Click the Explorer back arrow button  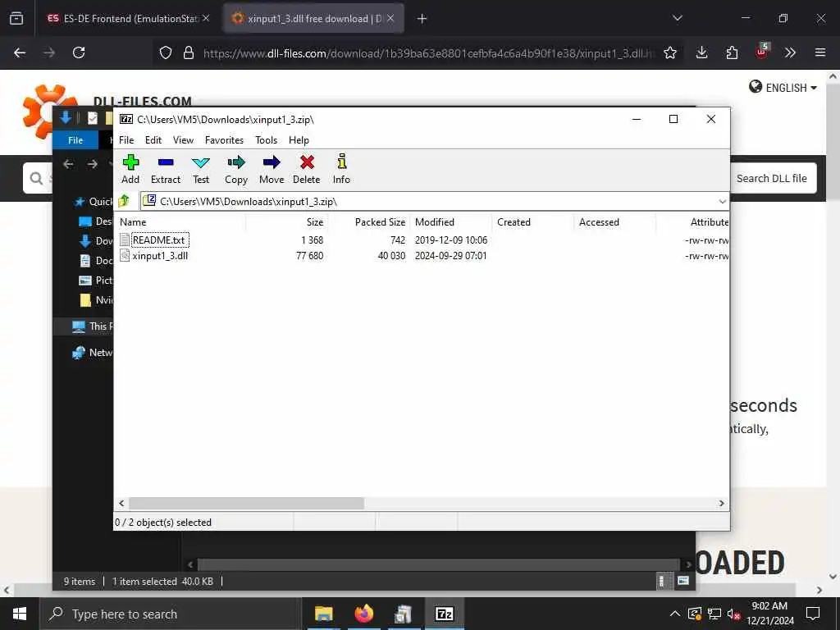68,164
